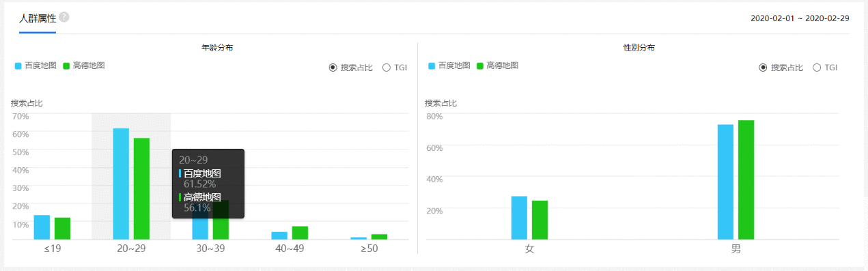The image size is (868, 271).
Task: Click the green 高德地图 bar for 20~29
Action: pos(141,188)
